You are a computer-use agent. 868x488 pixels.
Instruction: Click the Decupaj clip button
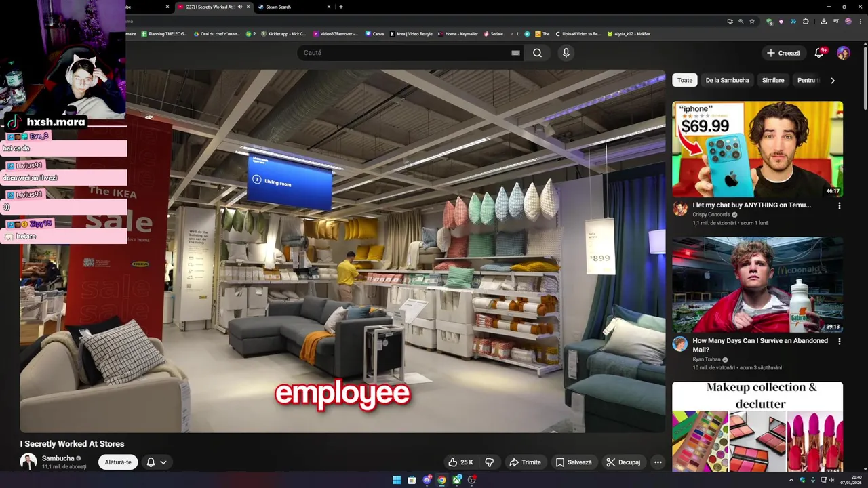pyautogui.click(x=623, y=462)
